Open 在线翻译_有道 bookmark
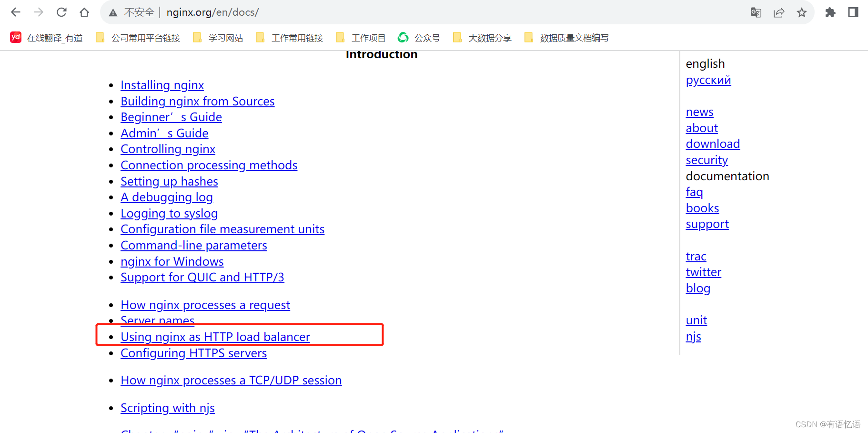 pos(46,38)
